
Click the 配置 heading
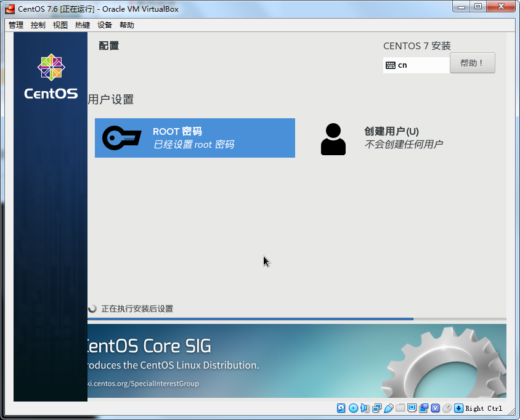coord(109,46)
